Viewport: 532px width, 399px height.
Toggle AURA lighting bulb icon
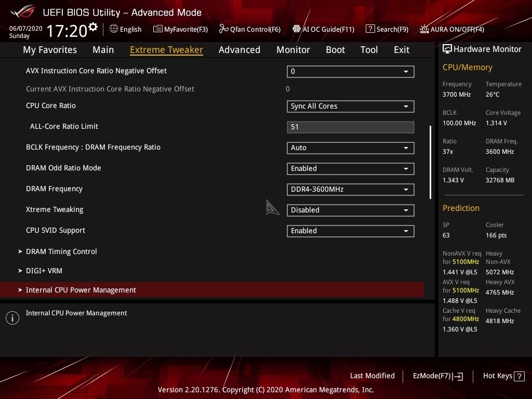[424, 29]
